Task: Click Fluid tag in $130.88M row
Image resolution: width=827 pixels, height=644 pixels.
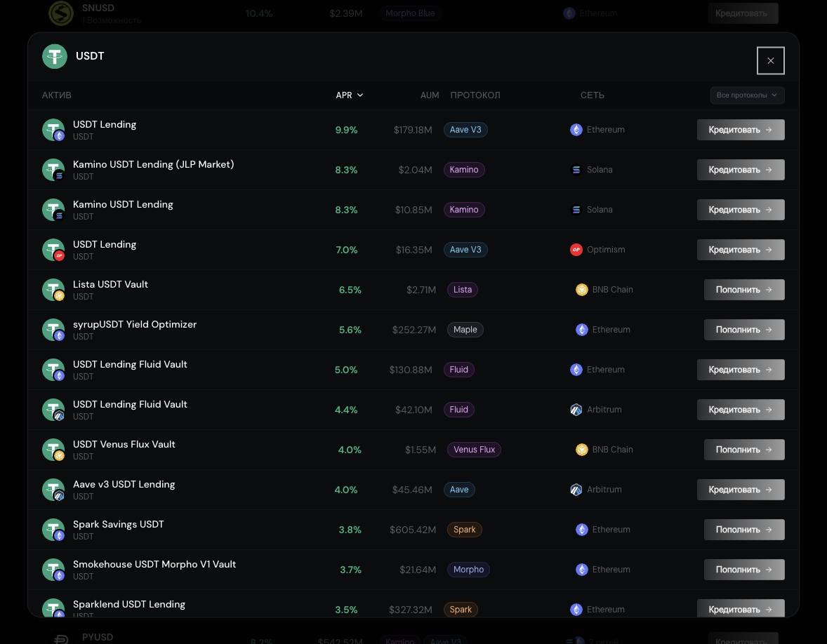Action: 459,370
